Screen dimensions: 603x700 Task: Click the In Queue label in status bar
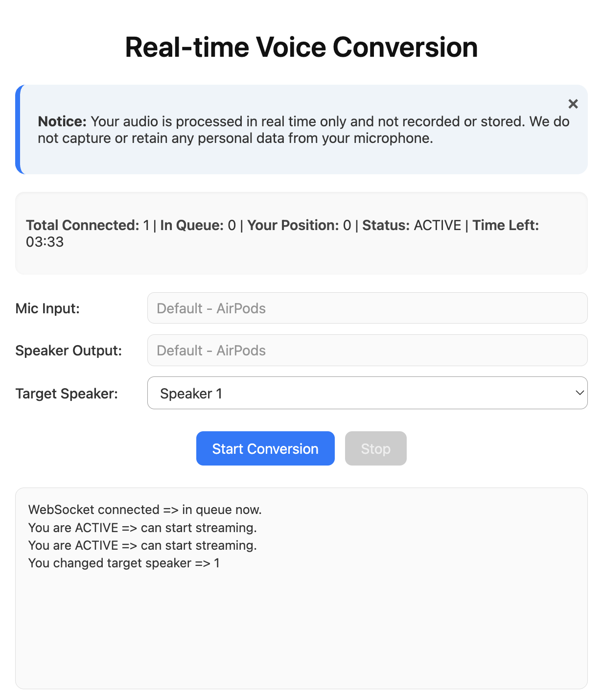click(x=192, y=225)
